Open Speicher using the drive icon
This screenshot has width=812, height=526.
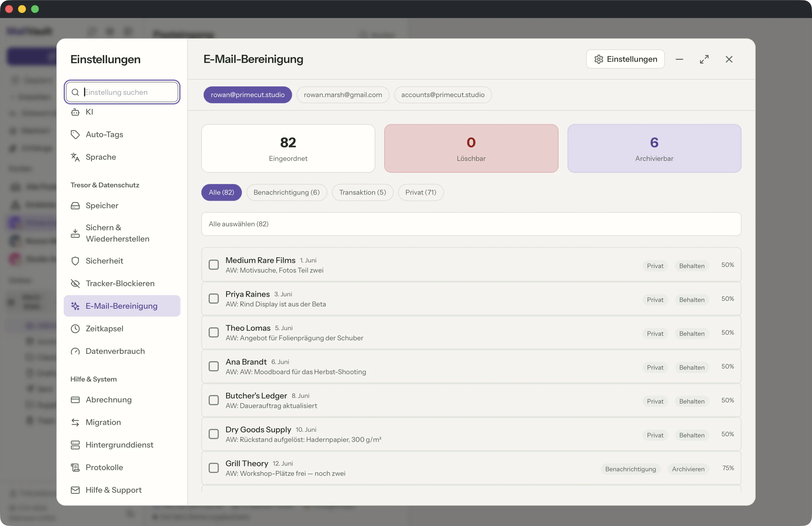(75, 206)
